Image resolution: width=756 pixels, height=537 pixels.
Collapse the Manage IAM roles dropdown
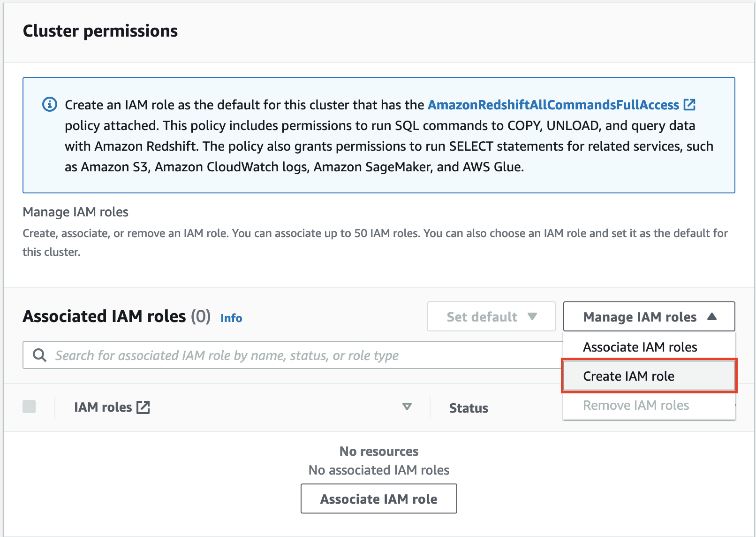649,317
